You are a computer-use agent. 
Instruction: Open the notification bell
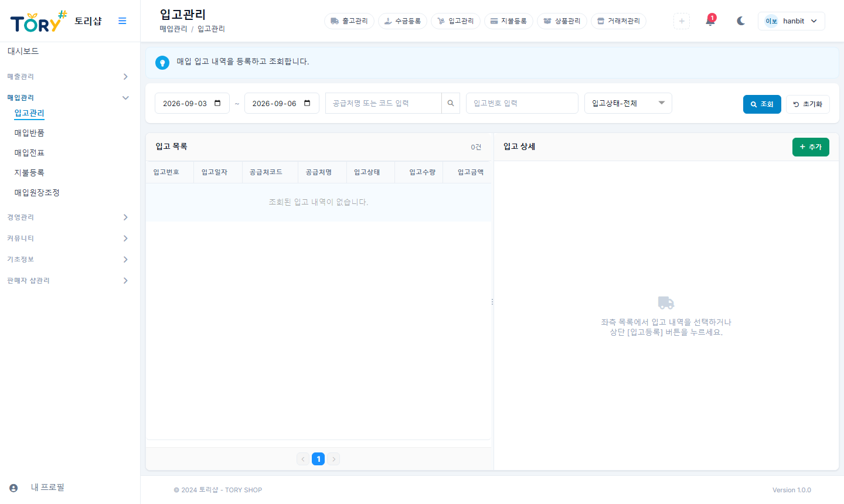tap(710, 21)
